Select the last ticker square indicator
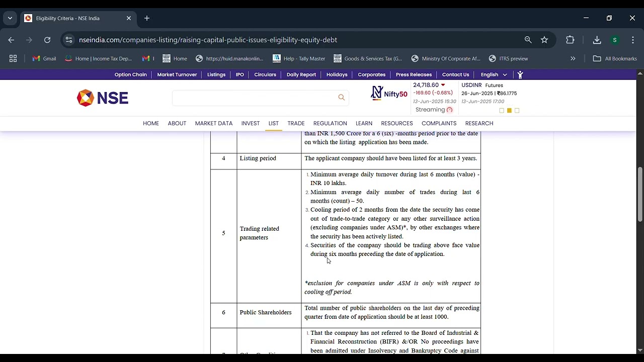 [x=517, y=111]
